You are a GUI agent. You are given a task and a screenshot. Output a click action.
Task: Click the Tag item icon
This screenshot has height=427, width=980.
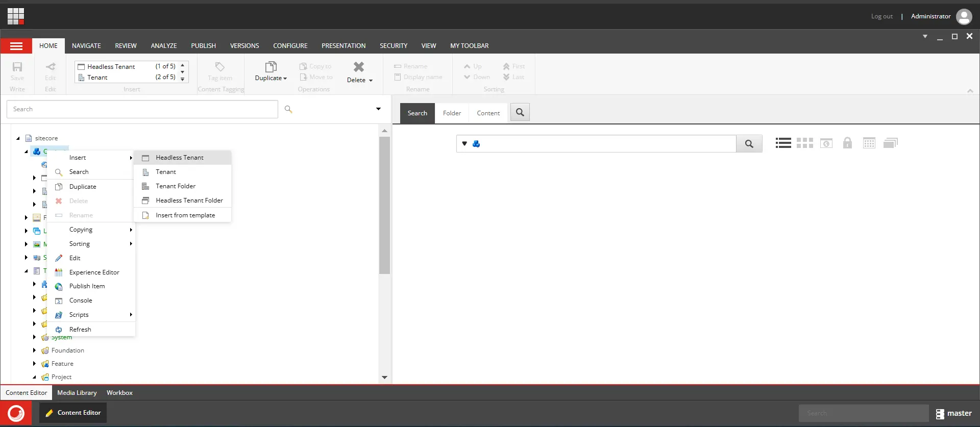pos(220,67)
